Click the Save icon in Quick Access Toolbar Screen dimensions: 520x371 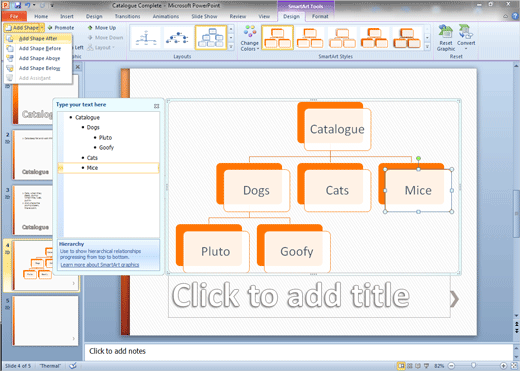pyautogui.click(x=18, y=5)
